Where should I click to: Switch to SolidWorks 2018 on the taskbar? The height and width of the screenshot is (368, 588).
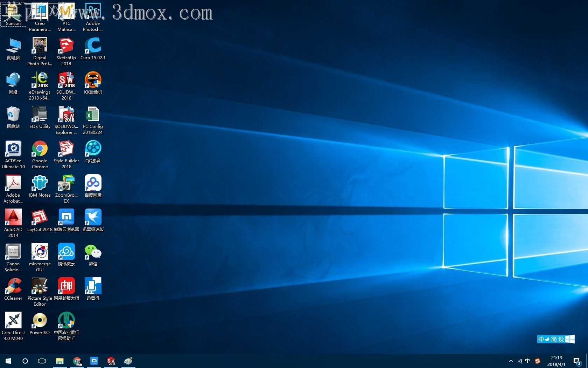(x=111, y=361)
